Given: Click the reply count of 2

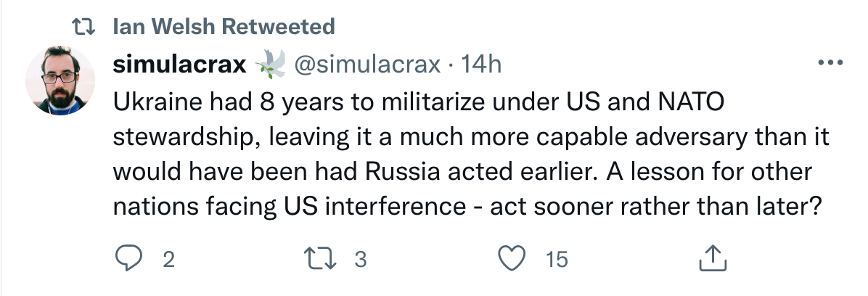Looking at the screenshot, I should [x=168, y=260].
